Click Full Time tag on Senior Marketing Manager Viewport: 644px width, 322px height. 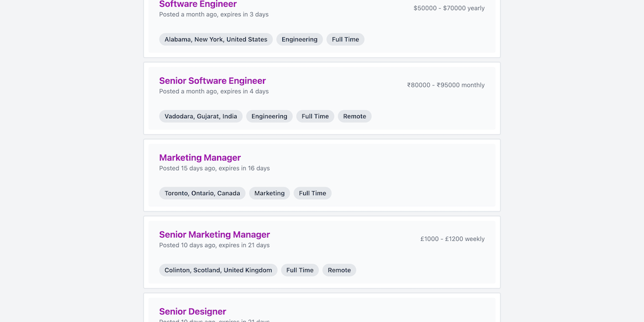(x=300, y=270)
